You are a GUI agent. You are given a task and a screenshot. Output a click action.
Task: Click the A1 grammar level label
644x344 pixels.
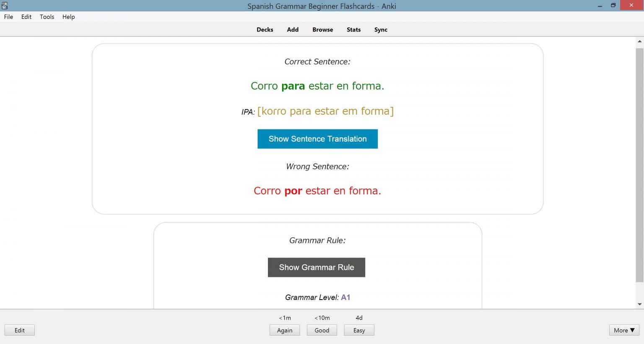point(345,297)
